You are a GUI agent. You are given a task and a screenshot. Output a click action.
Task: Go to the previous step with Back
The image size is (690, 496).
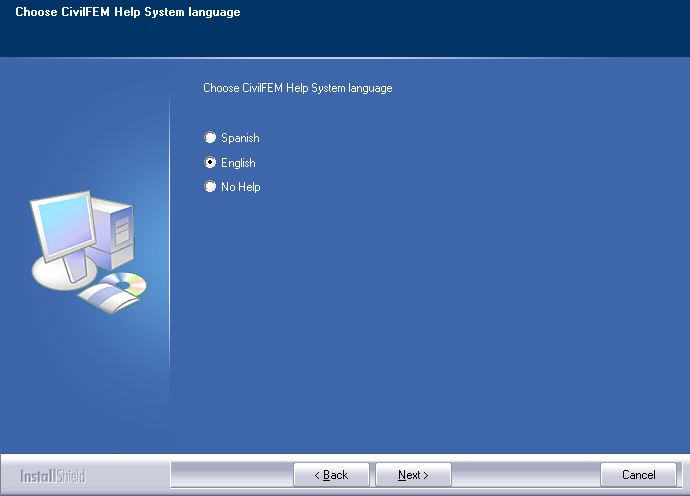[x=331, y=475]
